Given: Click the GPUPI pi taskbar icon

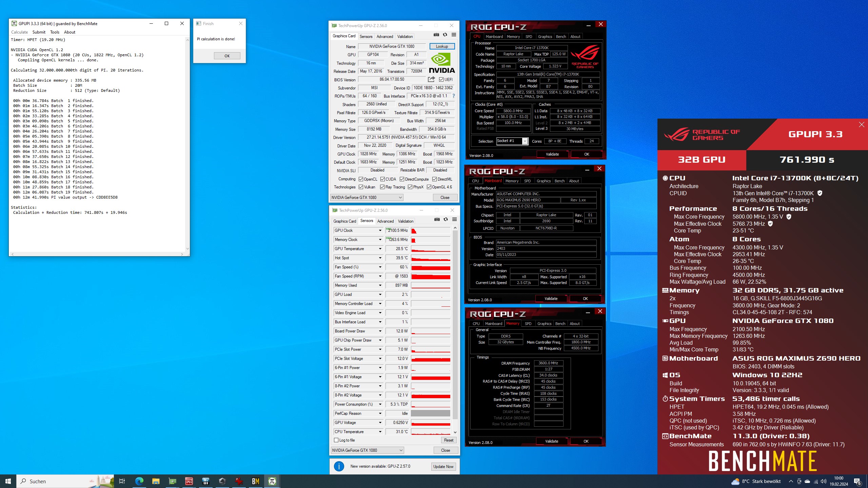Looking at the screenshot, I should 272,481.
